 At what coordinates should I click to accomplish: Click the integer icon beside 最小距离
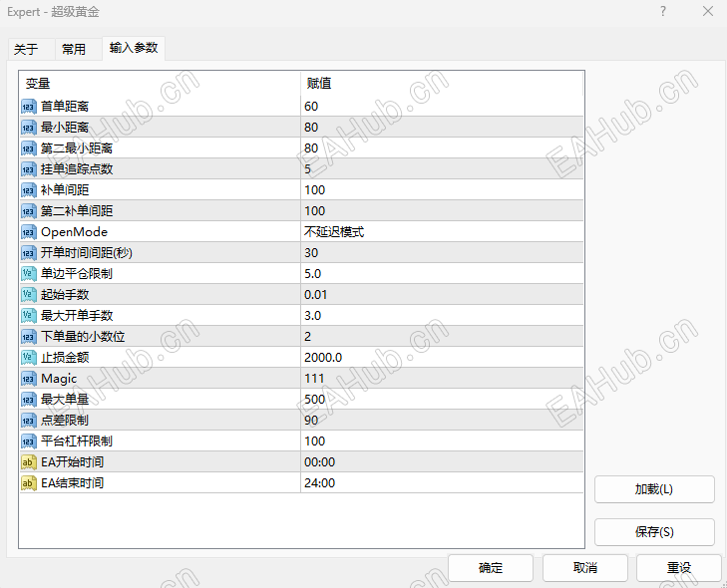[x=28, y=128]
